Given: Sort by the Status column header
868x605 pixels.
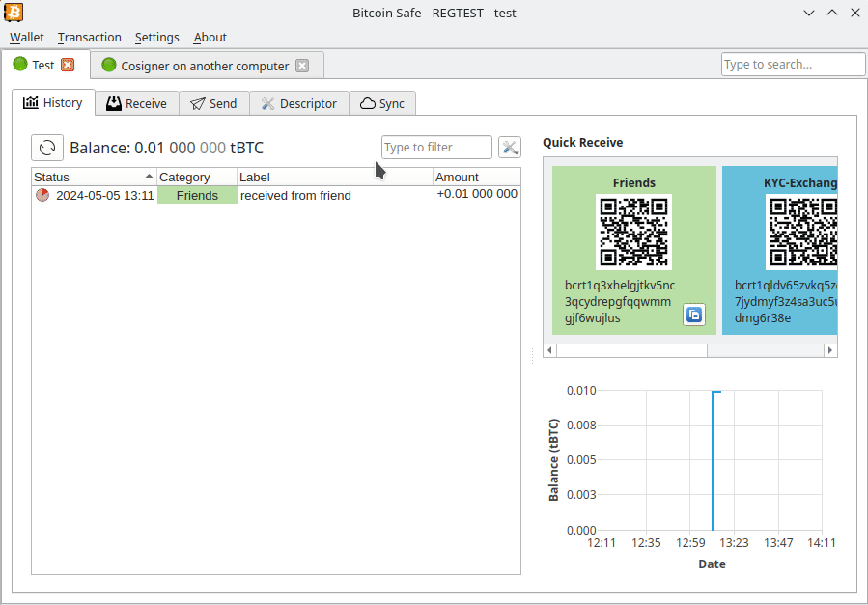Looking at the screenshot, I should (x=94, y=177).
